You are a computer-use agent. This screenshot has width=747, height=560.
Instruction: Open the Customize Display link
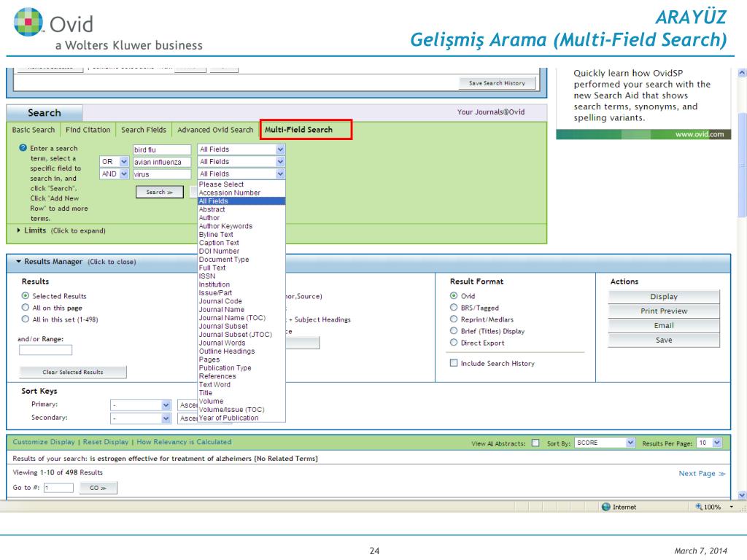pyautogui.click(x=44, y=442)
